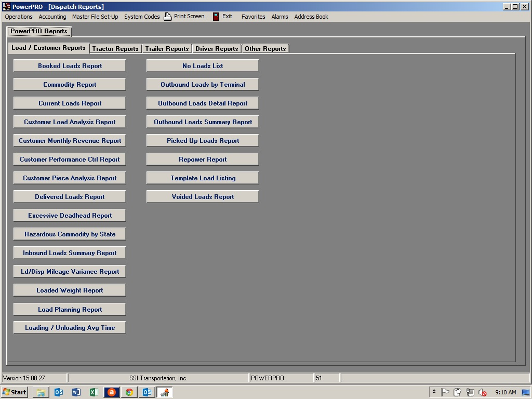Open Template Load Listing

pos(203,178)
